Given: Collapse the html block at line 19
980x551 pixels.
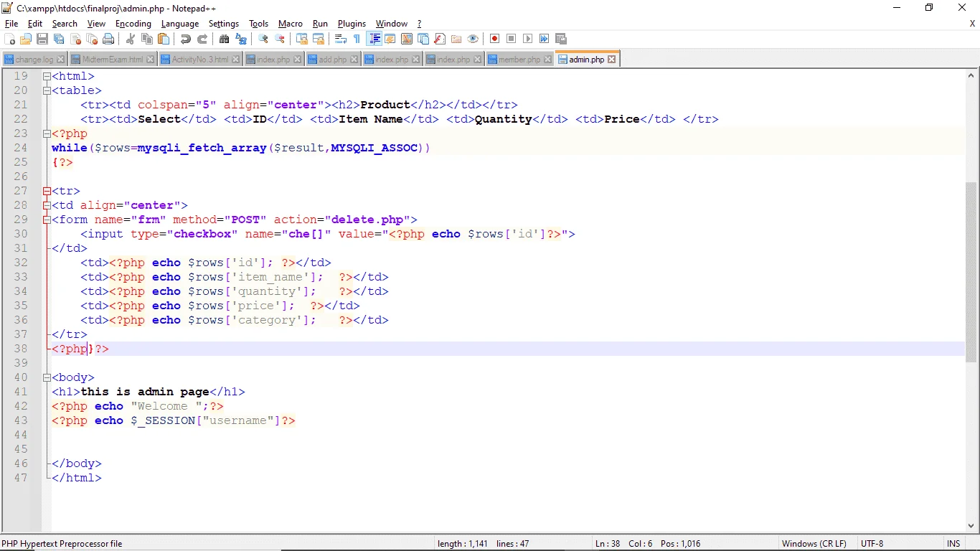Looking at the screenshot, I should [47, 76].
